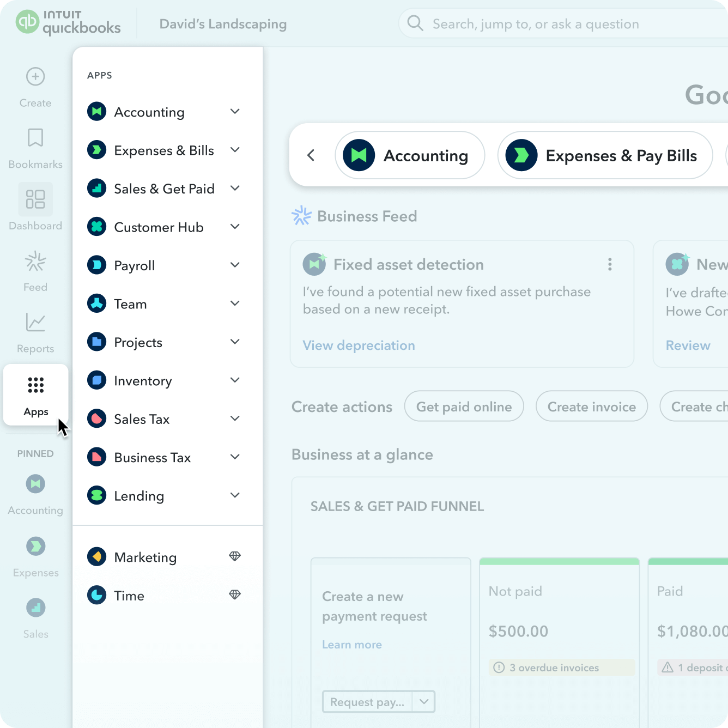Click the Create plus icon in sidebar
728x728 pixels.
tap(35, 77)
